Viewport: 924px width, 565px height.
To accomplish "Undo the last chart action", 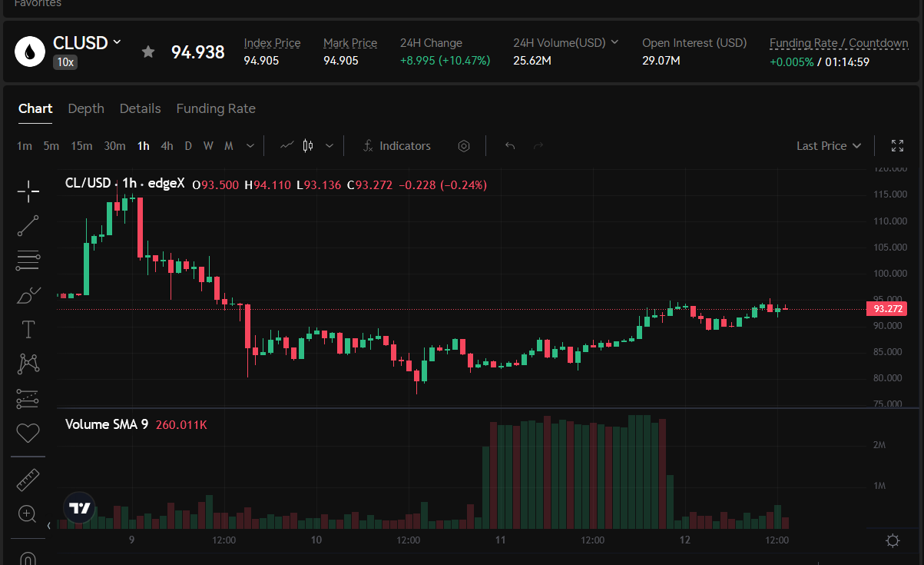I will point(510,146).
